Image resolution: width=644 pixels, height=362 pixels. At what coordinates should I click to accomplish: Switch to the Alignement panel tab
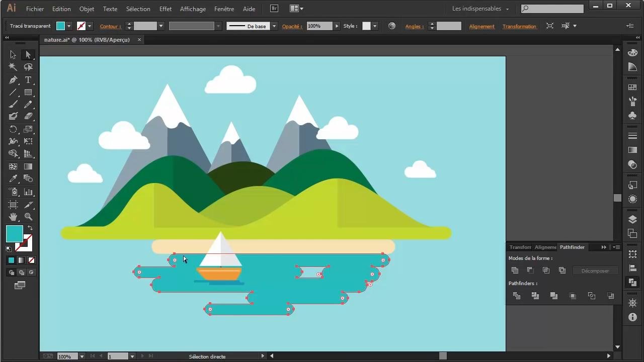pyautogui.click(x=545, y=247)
